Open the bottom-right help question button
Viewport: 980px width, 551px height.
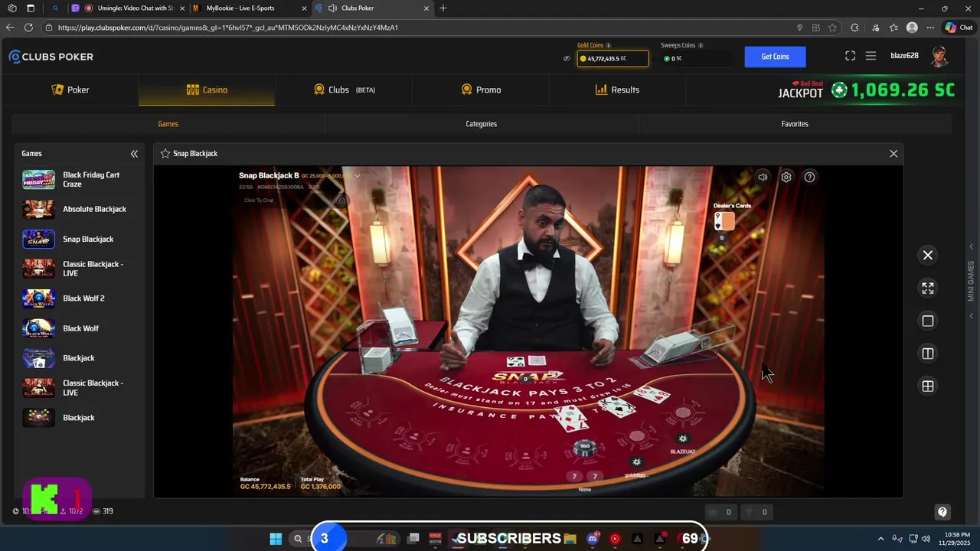(x=942, y=512)
